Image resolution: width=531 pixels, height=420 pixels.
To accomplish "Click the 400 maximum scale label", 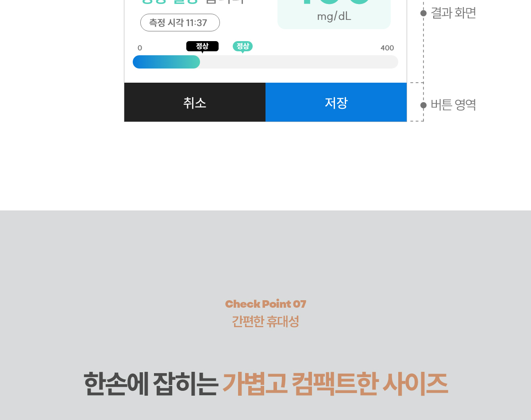I will click(x=387, y=48).
